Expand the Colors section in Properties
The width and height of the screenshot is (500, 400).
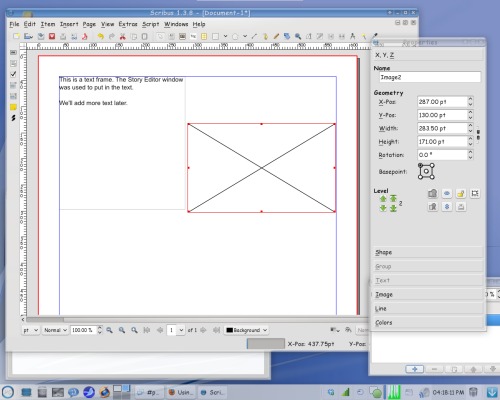[428, 323]
